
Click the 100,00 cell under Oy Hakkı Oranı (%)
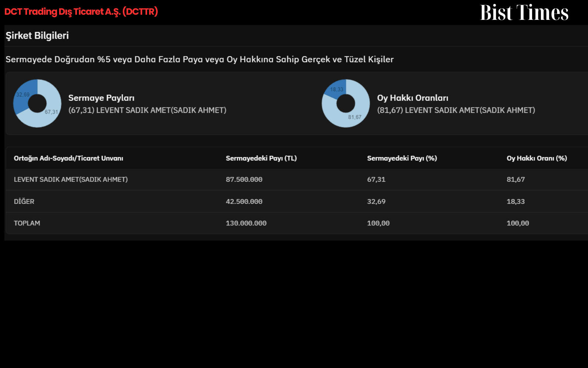[x=518, y=223]
